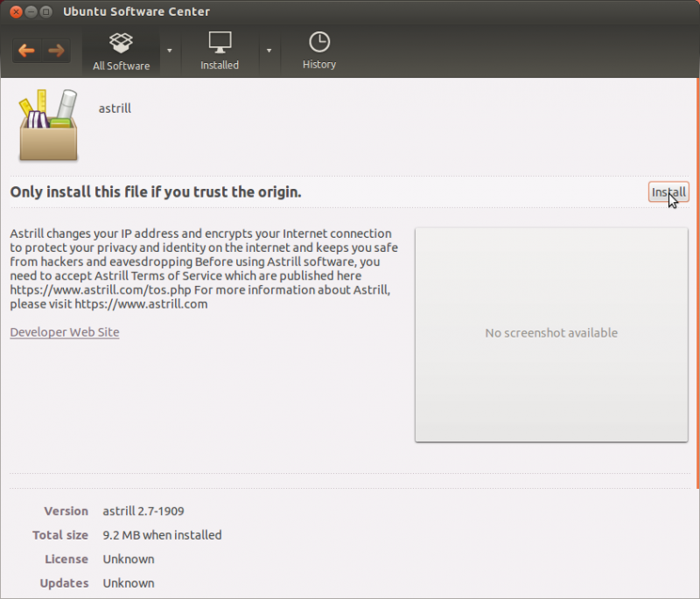The image size is (700, 599).
Task: Click the Total size label
Action: [x=60, y=535]
